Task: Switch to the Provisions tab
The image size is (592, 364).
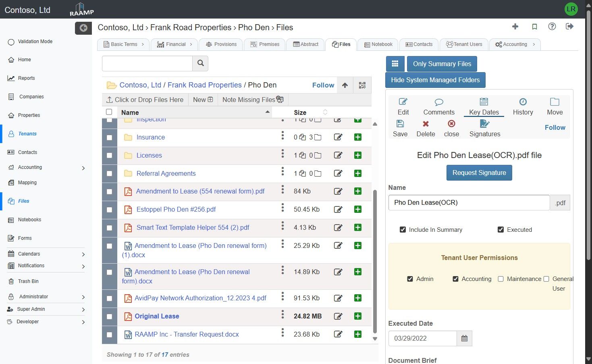Action: point(221,44)
